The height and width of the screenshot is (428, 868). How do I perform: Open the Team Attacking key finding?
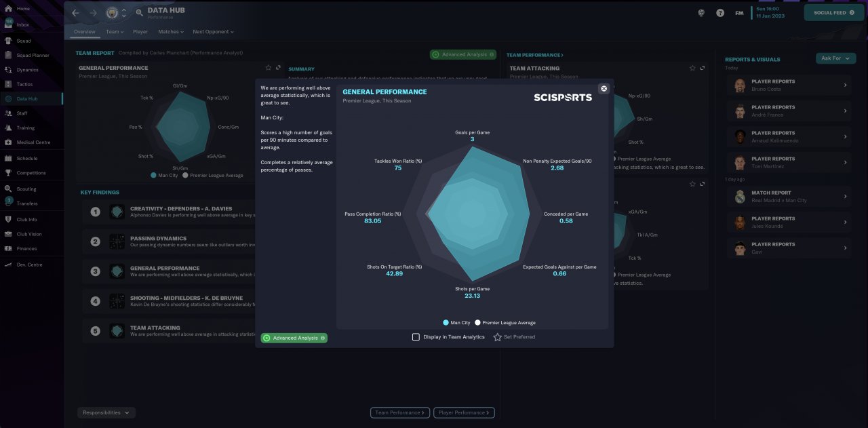(x=170, y=330)
